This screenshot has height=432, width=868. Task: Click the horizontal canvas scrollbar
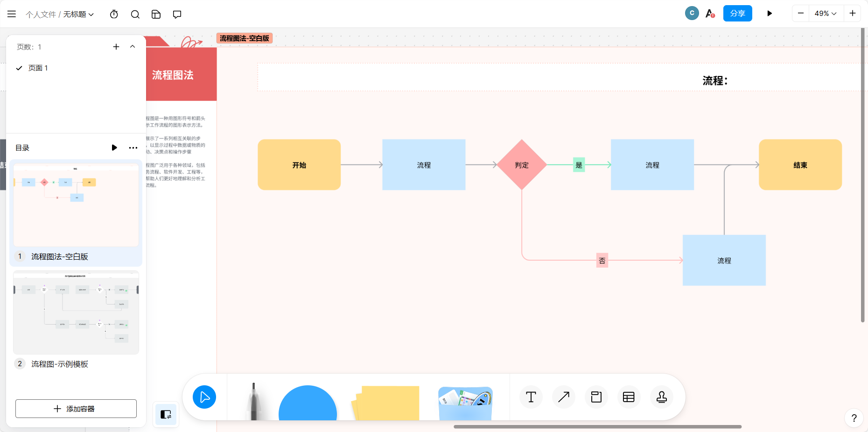pyautogui.click(x=597, y=426)
